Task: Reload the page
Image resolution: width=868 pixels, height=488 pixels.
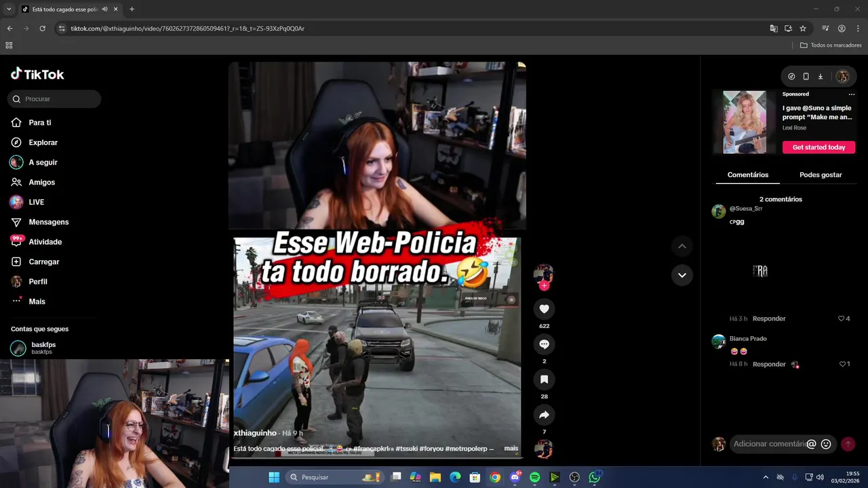Action: coord(42,28)
